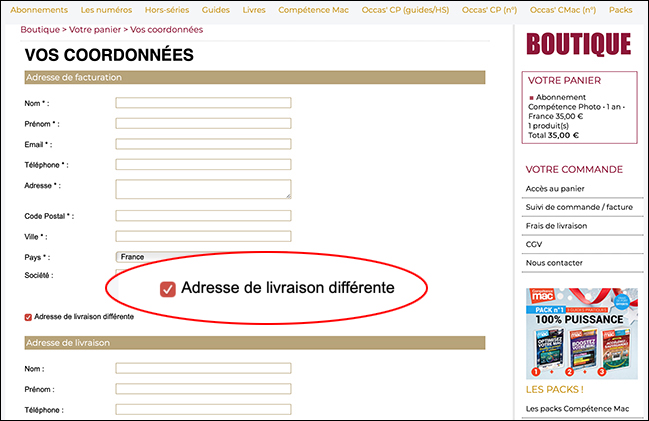Go to the Hors-séries menu
Viewport: 649px width, 421px height.
166,10
